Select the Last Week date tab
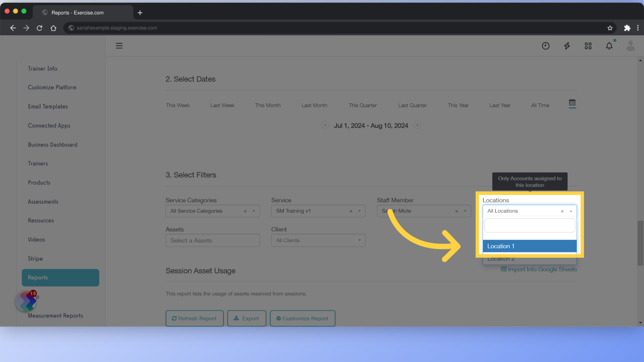 pyautogui.click(x=222, y=105)
